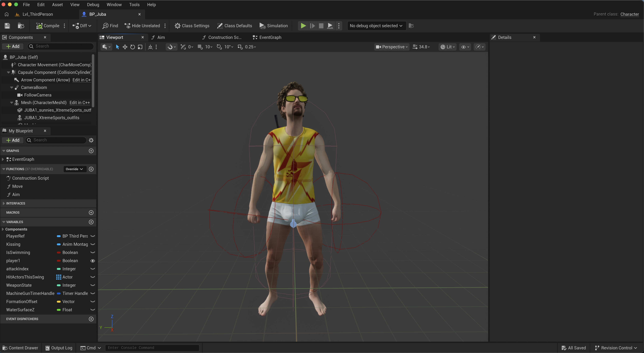644x353 pixels.
Task: Select the translate (move) gizmo tool
Action: [125, 47]
